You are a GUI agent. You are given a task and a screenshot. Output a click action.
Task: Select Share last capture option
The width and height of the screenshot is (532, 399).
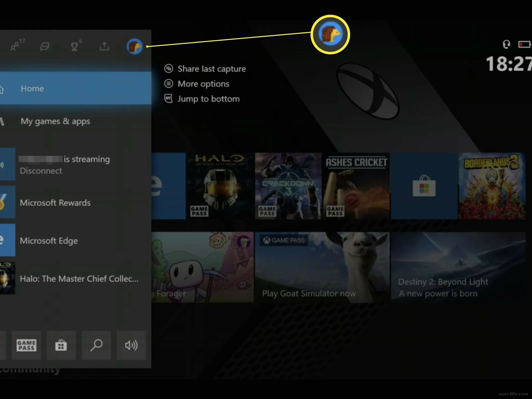pos(212,69)
